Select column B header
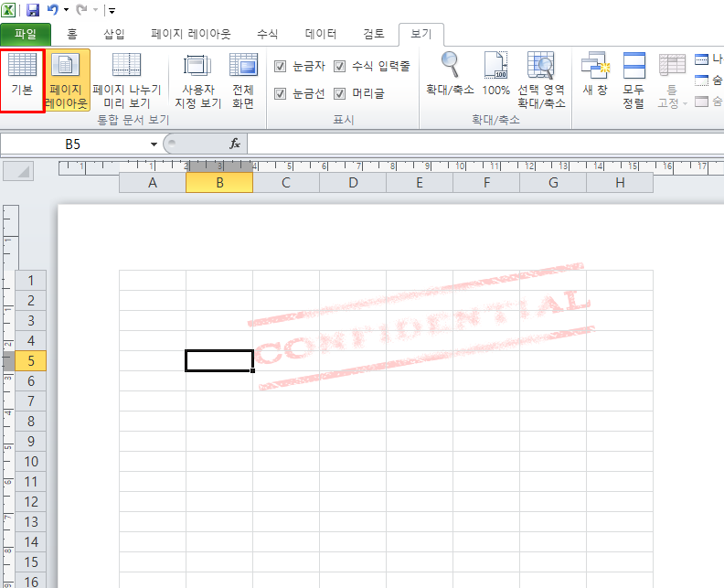Image resolution: width=724 pixels, height=588 pixels. click(x=219, y=183)
